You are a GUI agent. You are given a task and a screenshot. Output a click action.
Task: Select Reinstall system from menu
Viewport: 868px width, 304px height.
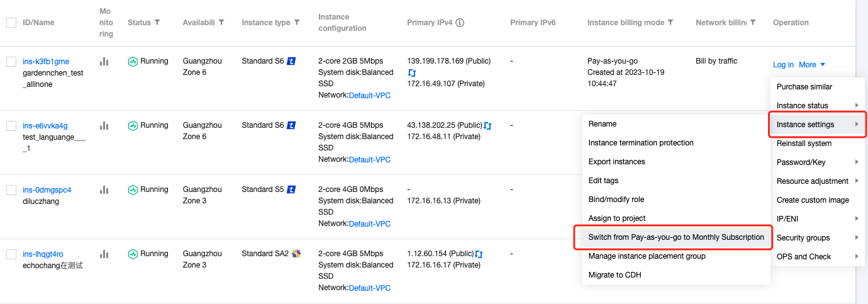click(x=804, y=144)
